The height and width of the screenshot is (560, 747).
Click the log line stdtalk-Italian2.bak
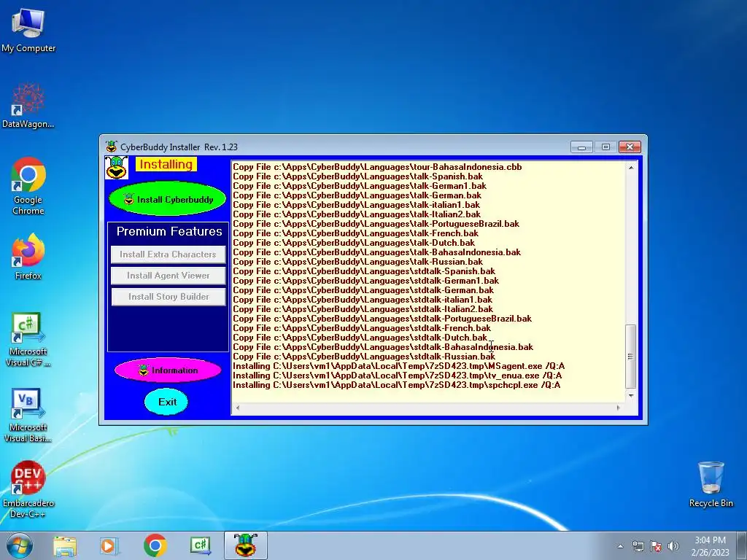click(363, 309)
